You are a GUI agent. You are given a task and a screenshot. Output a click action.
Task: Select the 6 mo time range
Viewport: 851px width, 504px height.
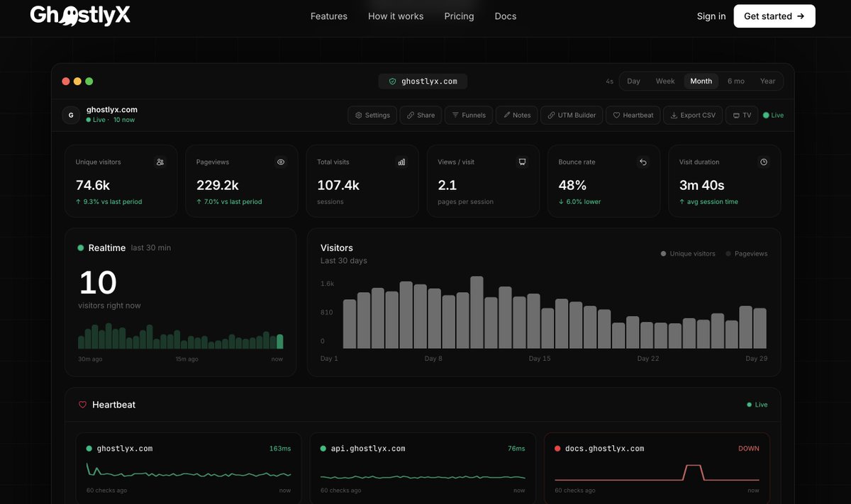pos(736,81)
